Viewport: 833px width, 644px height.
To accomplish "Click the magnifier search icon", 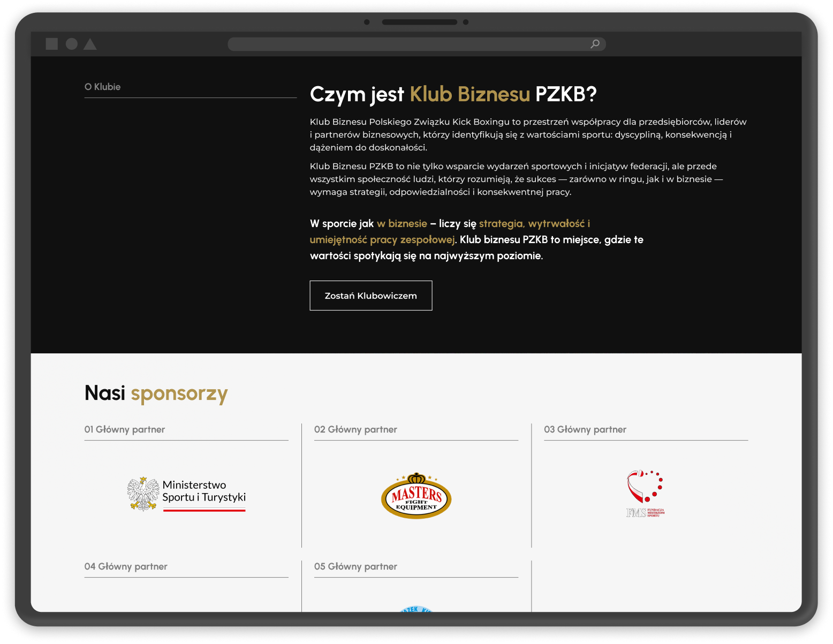I will pos(595,44).
